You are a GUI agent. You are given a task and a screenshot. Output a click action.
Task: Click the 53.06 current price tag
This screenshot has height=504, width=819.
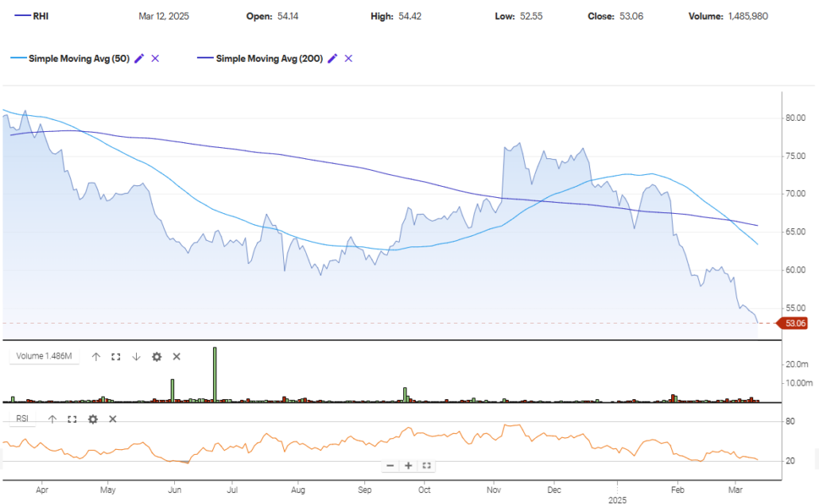click(x=794, y=324)
